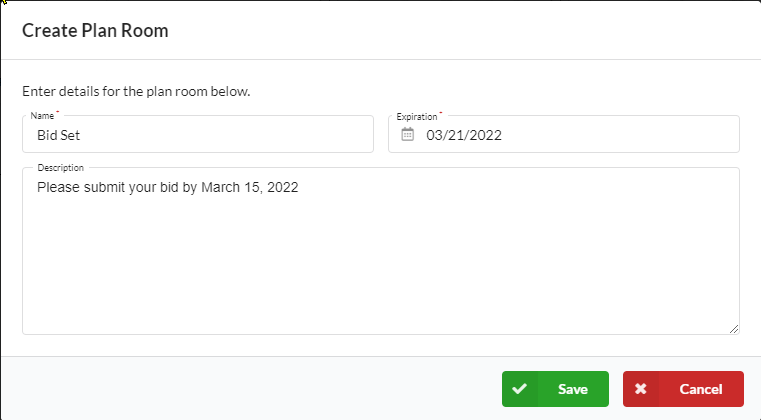Select the 03/21/2022 expiration date field
Image resolution: width=761 pixels, height=420 pixels.
564,134
